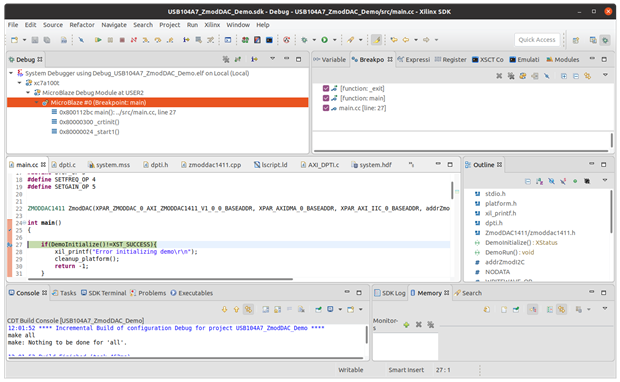
Task: Click the Open Perspective icon beside Quick Access
Action: coord(576,40)
